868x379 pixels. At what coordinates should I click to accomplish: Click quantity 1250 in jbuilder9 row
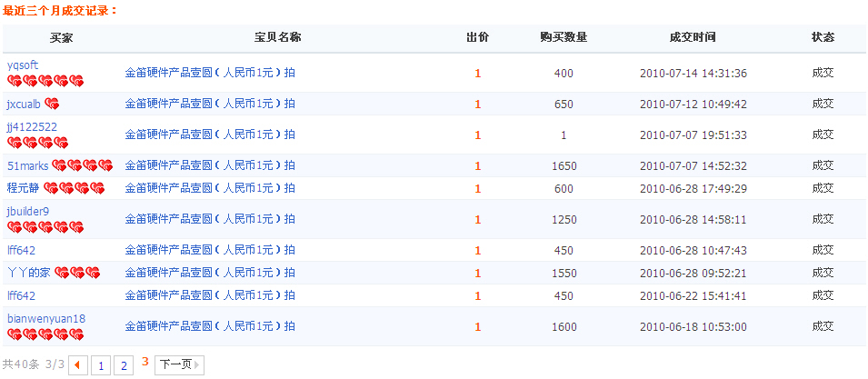click(x=564, y=220)
